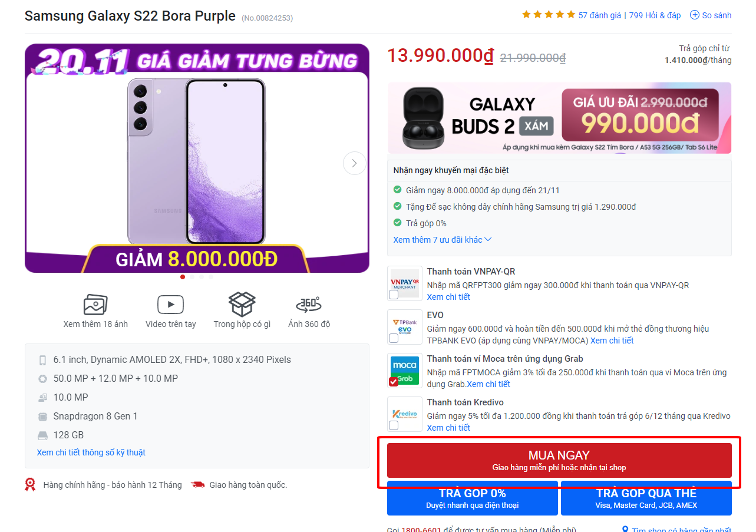Open the 'Xem thêm 18 ảnh' gallery icon

point(95,305)
